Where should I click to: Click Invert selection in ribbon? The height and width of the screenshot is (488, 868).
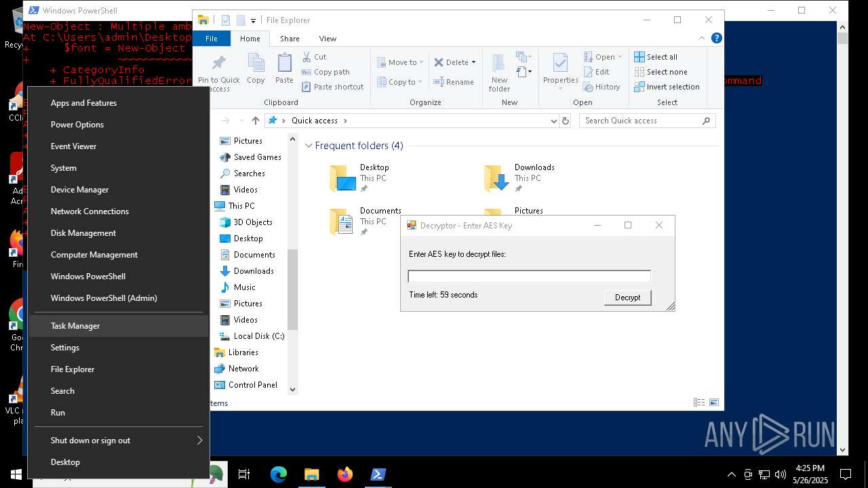click(x=667, y=87)
